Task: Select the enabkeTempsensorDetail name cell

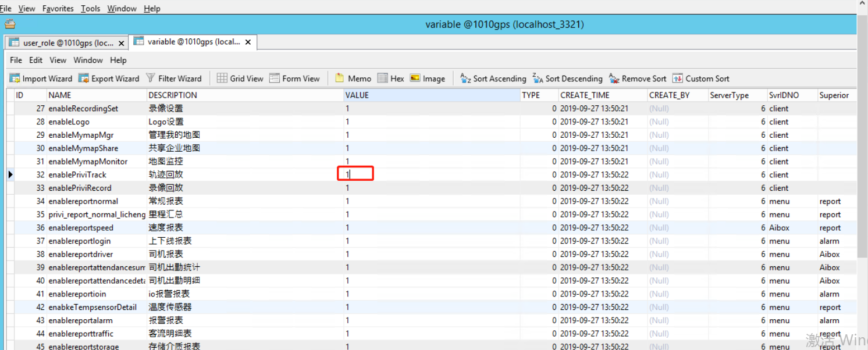Action: pos(97,307)
